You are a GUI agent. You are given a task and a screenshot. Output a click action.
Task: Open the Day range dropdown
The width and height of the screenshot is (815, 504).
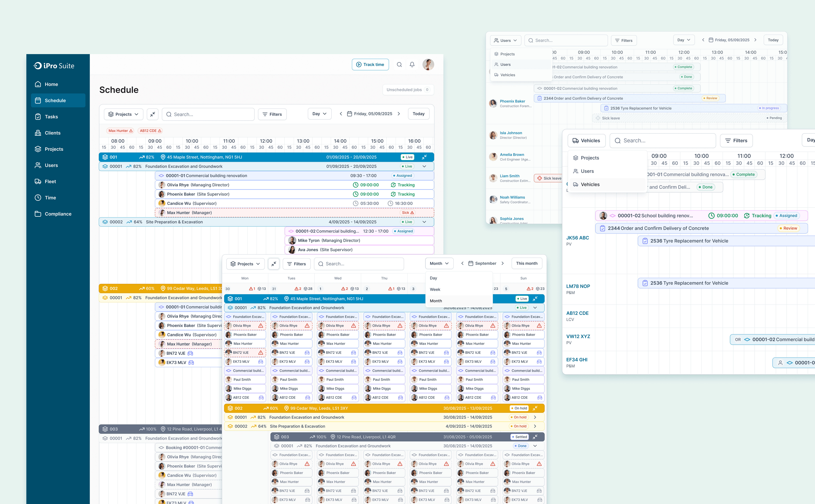click(319, 114)
